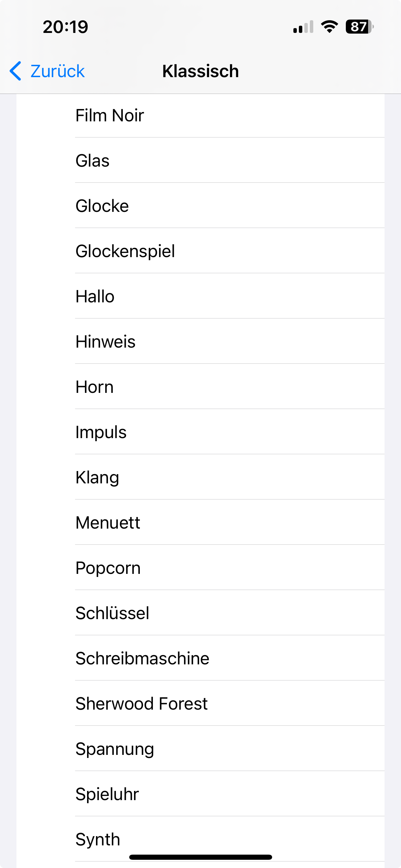
Task: Tap the Wi-Fi status icon
Action: pyautogui.click(x=329, y=27)
